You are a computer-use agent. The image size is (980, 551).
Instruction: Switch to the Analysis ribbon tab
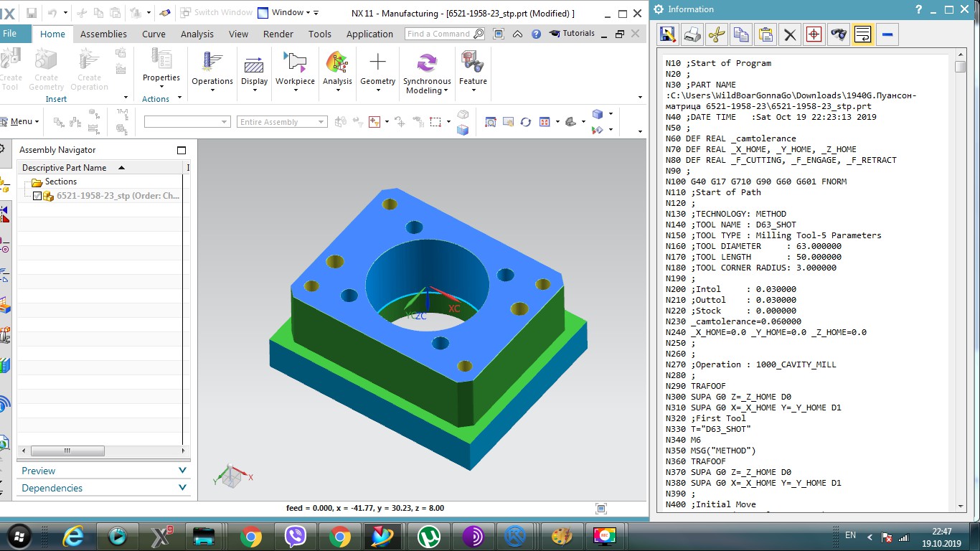coord(197,34)
